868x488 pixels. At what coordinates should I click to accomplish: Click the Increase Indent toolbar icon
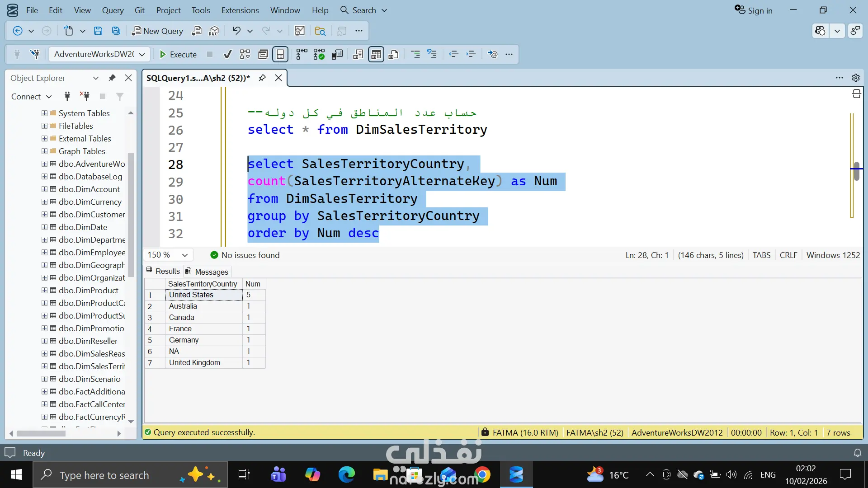tap(471, 54)
